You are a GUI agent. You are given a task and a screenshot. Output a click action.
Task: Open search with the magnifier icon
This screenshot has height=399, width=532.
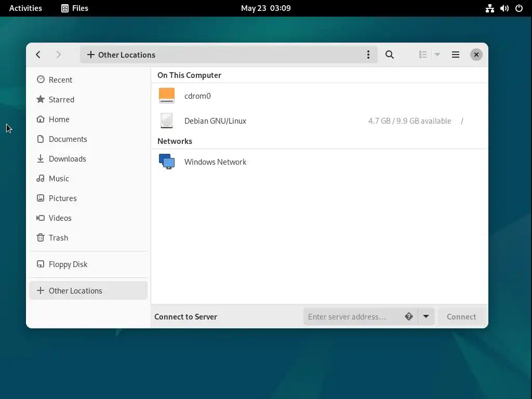click(x=390, y=55)
